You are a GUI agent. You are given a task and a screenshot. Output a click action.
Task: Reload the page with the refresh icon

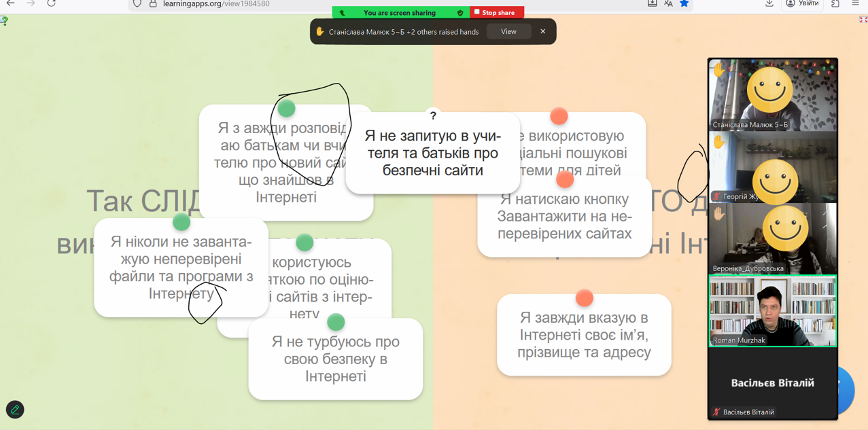tap(52, 4)
